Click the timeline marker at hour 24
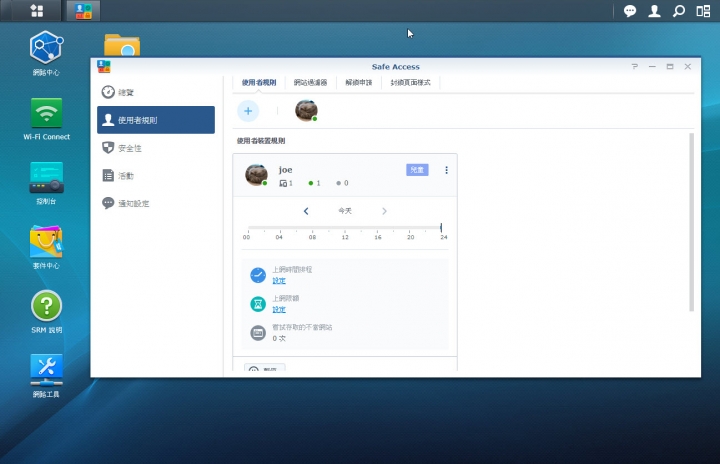 point(441,227)
